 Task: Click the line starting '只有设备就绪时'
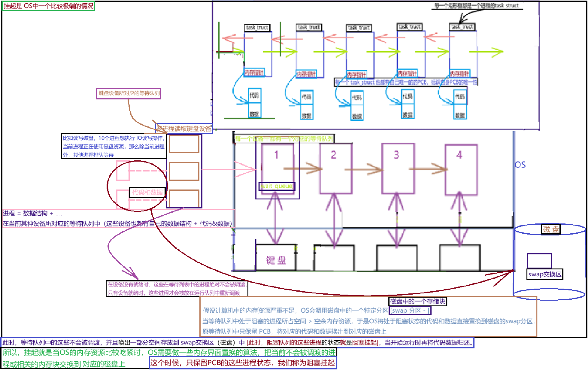(x=174, y=293)
